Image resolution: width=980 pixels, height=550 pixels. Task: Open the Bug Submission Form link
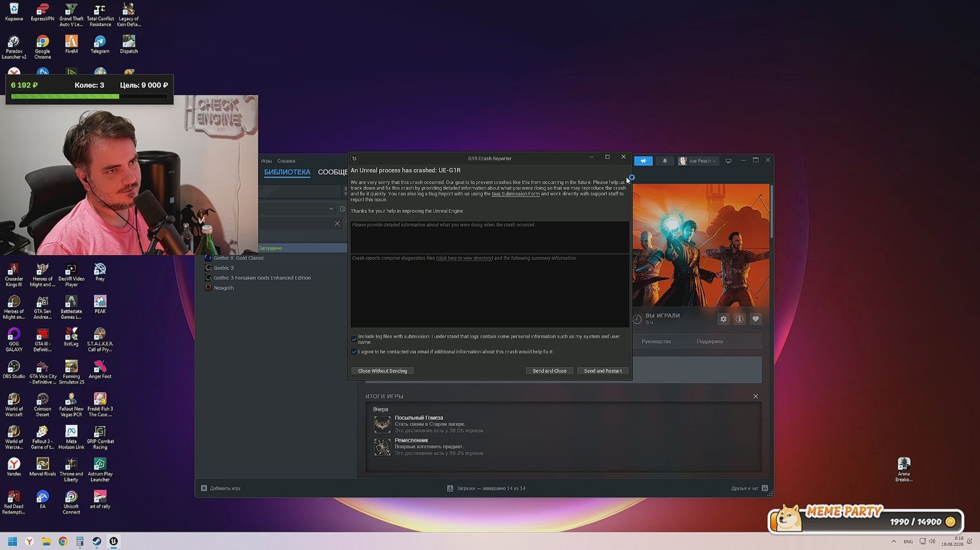pyautogui.click(x=516, y=194)
